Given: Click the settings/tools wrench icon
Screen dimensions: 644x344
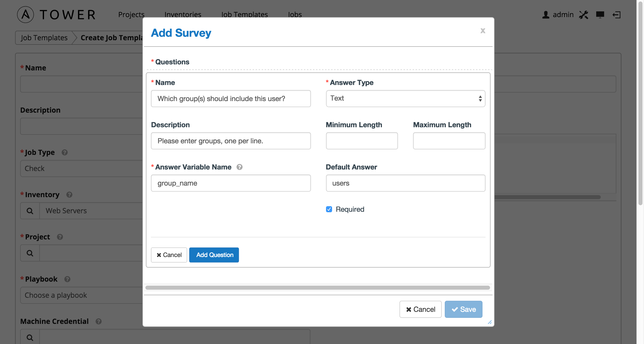Looking at the screenshot, I should click(x=584, y=14).
